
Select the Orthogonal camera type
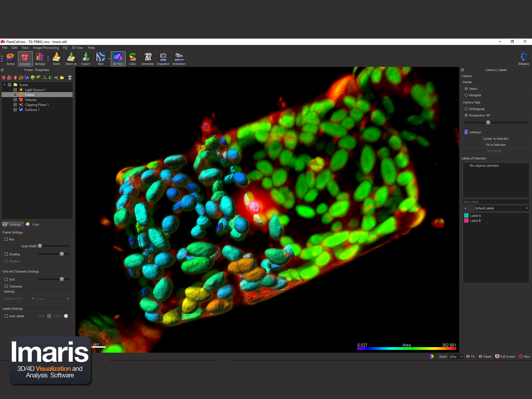pyautogui.click(x=466, y=109)
